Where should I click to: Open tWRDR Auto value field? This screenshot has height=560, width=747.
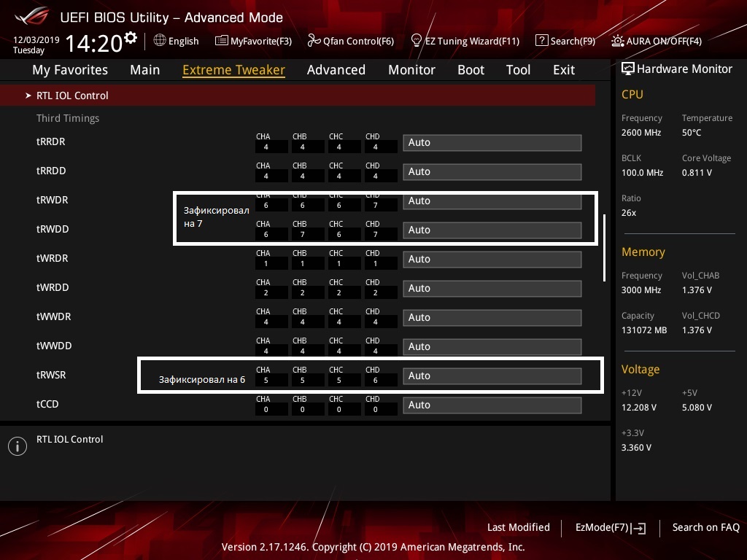tap(492, 259)
